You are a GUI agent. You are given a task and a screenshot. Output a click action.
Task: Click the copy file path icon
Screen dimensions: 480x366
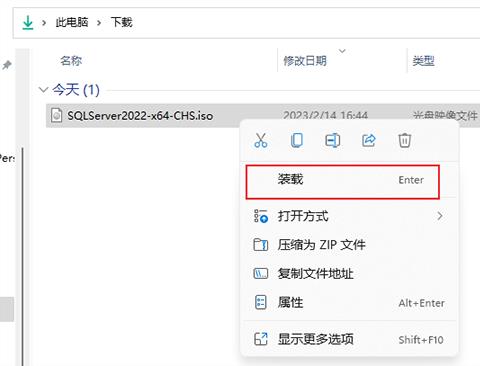click(261, 274)
